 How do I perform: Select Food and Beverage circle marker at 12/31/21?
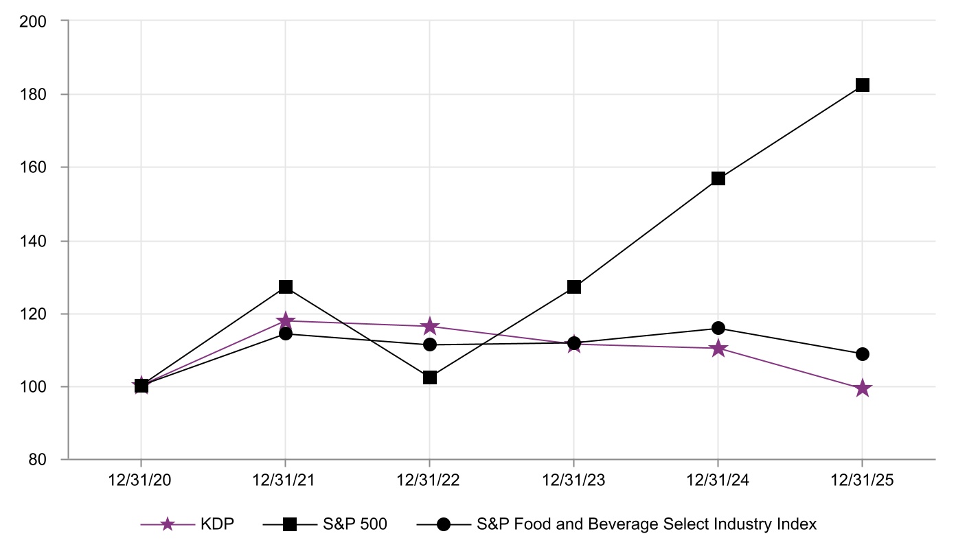(286, 334)
